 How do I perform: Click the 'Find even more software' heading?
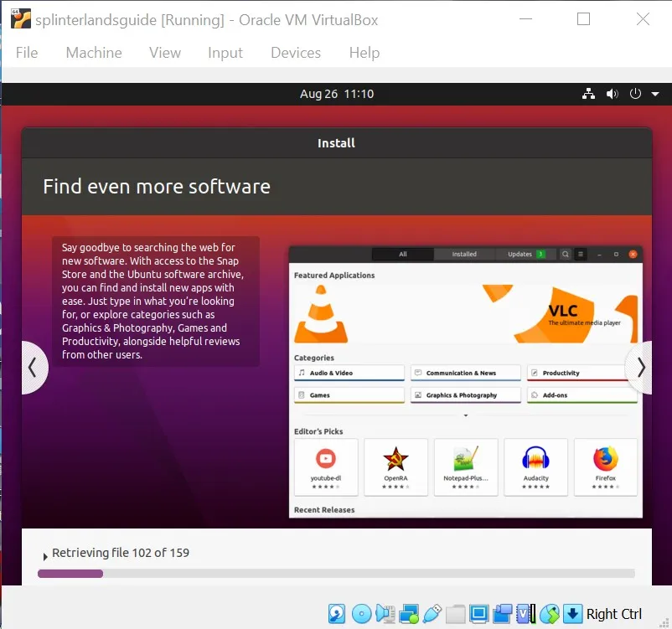click(x=157, y=187)
